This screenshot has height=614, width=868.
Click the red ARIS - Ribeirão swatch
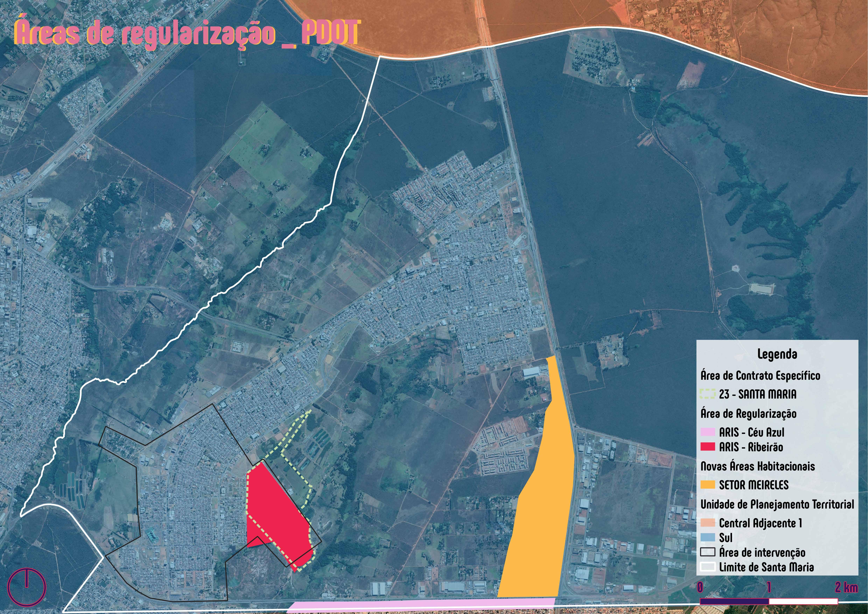point(708,447)
